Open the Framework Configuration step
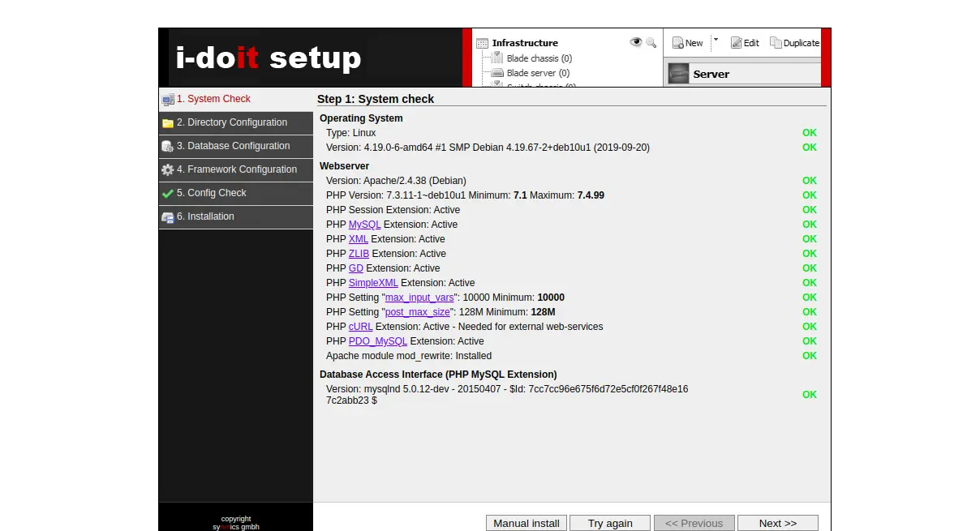980x531 pixels. point(236,170)
